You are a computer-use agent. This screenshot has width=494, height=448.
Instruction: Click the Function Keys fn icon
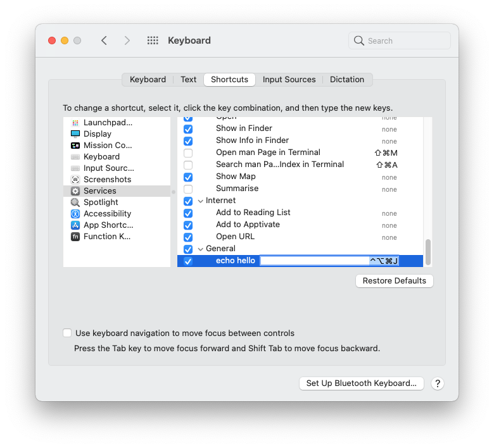[75, 237]
